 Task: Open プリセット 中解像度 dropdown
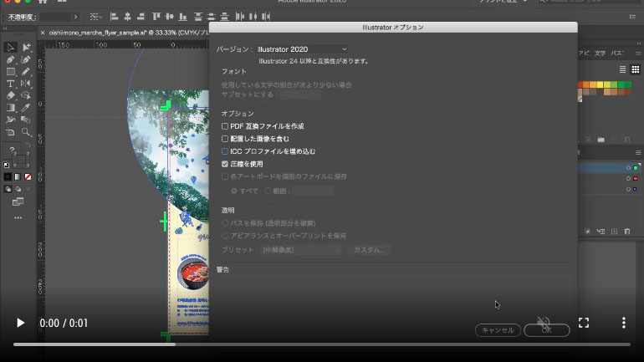[x=302, y=250]
